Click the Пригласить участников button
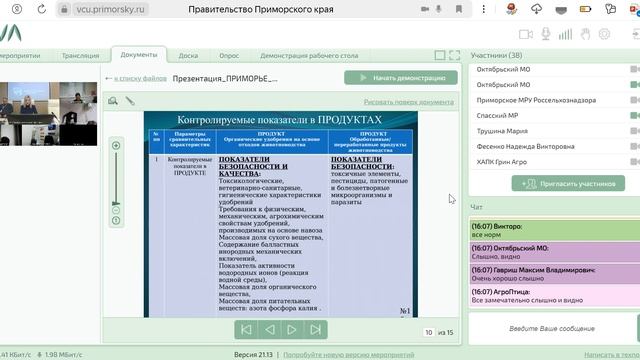Image resolution: width=640 pixels, height=360 pixels. point(568,184)
